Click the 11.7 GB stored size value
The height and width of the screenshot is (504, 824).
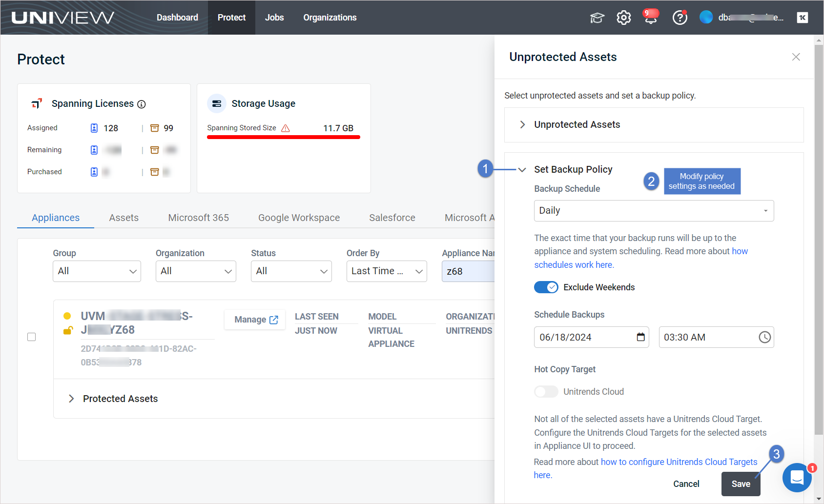(x=338, y=128)
